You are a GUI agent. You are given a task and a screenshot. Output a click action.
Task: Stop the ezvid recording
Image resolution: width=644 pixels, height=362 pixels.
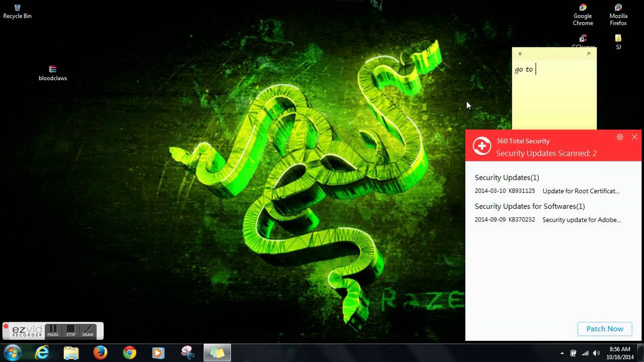coord(71,331)
